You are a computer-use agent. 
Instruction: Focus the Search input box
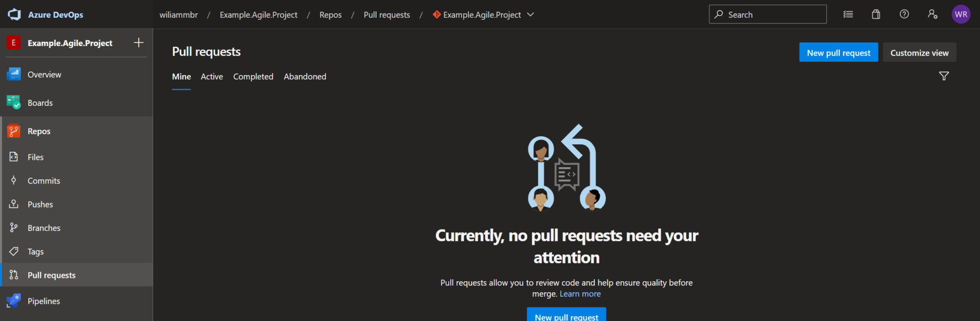(768, 14)
